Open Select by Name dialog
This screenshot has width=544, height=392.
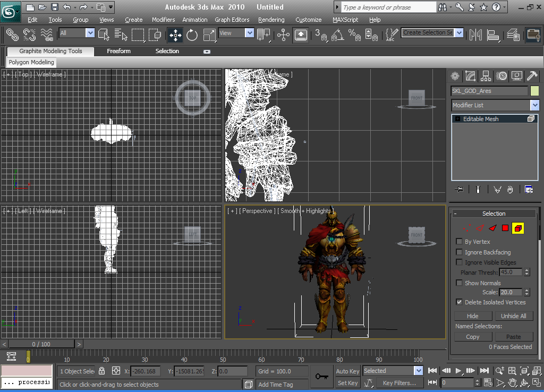pos(121,35)
